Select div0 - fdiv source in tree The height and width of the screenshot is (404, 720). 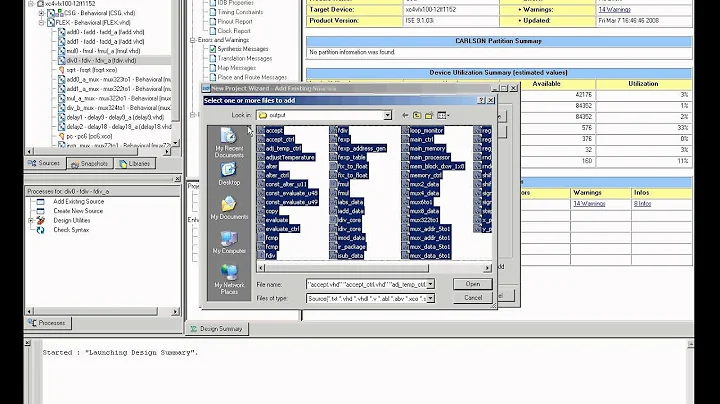click(x=101, y=61)
